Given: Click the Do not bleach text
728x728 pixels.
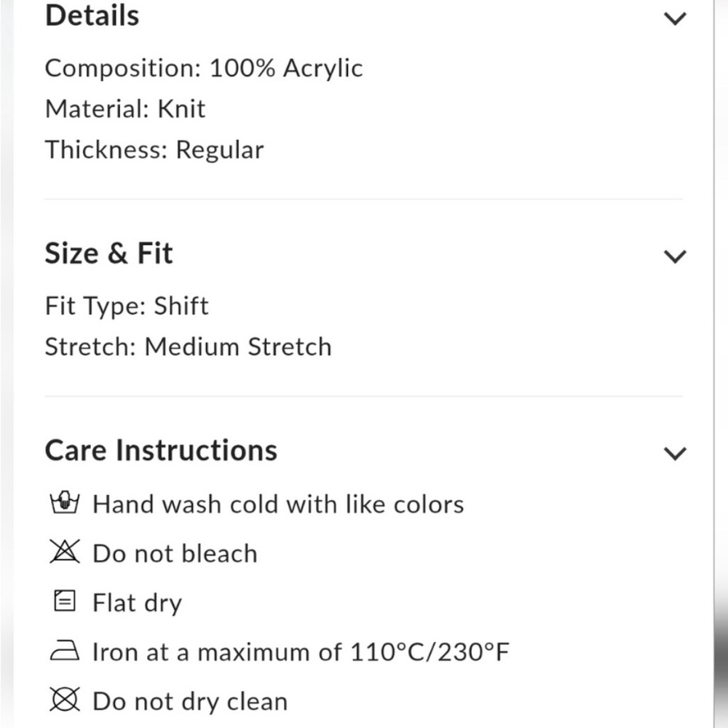Looking at the screenshot, I should (x=175, y=553).
